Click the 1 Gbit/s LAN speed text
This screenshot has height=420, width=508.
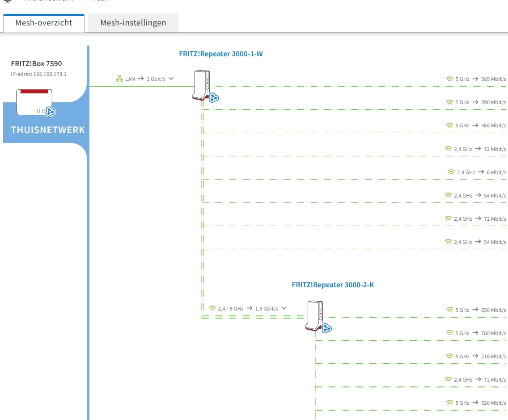(x=156, y=79)
